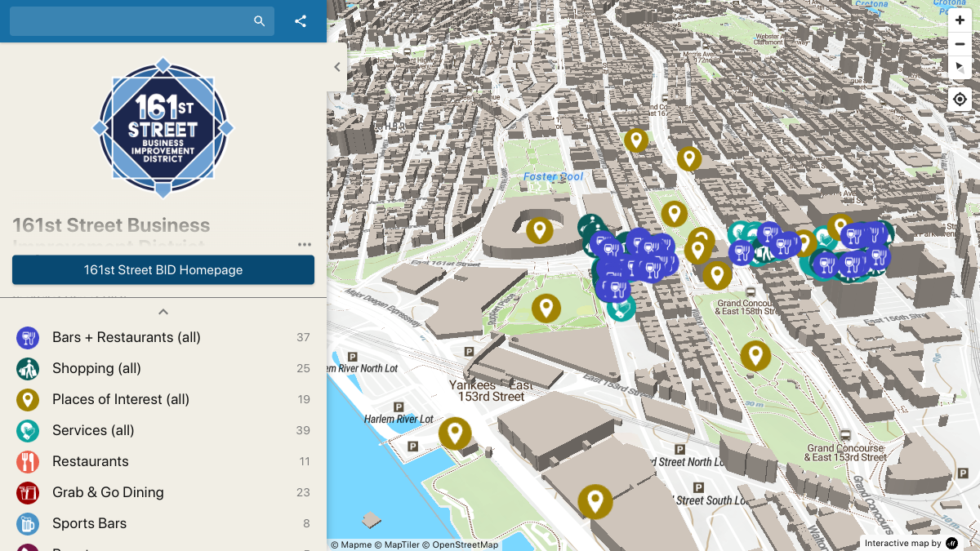Zoom out on the map
980x551 pixels.
click(x=960, y=44)
